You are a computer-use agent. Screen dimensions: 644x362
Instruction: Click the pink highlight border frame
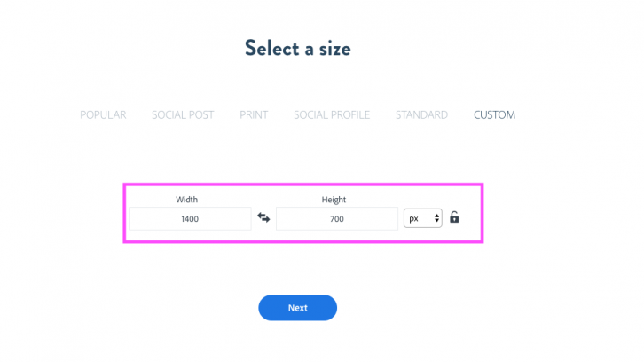(303, 185)
